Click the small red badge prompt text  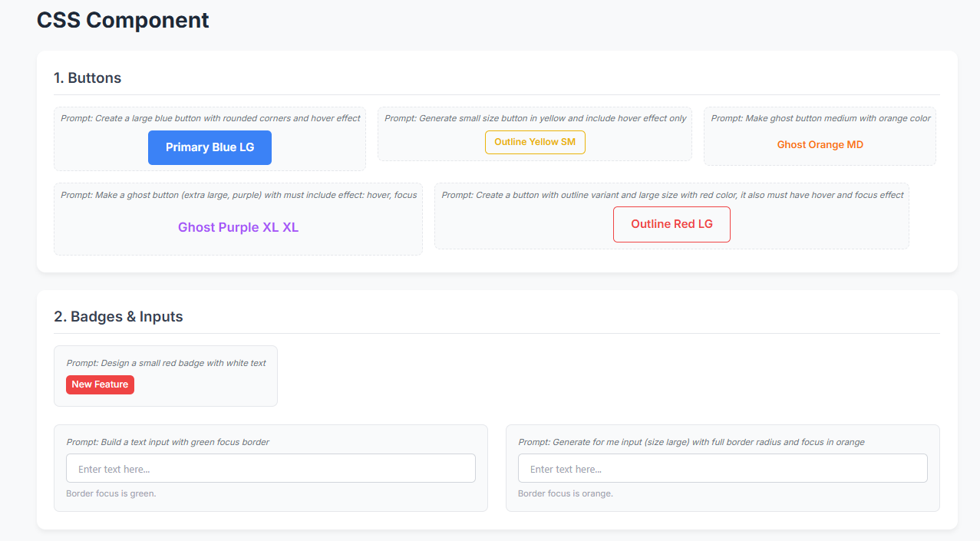coord(166,363)
